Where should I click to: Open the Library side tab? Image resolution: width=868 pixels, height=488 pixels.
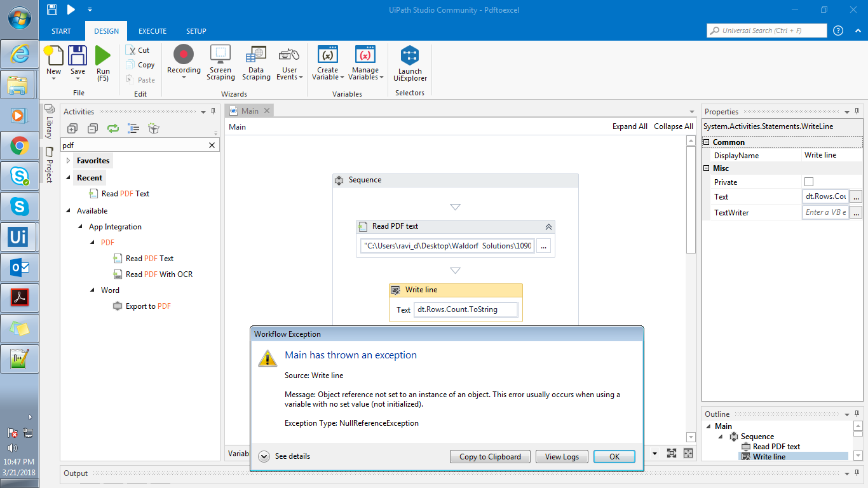click(x=49, y=121)
